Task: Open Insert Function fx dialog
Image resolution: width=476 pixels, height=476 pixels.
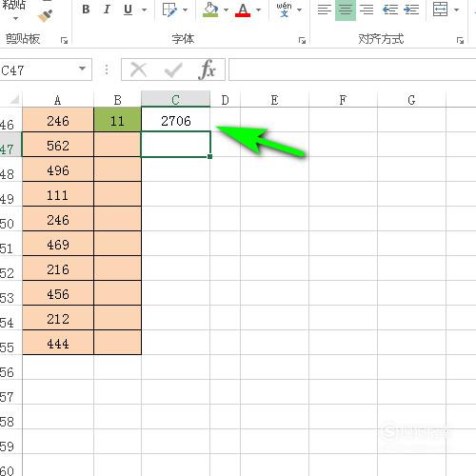Action: tap(208, 69)
